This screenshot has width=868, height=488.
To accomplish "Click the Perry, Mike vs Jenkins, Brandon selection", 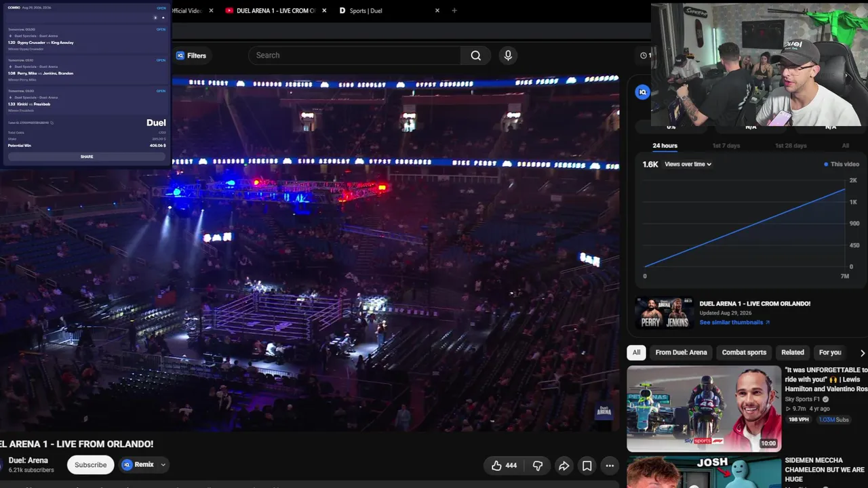I will (x=41, y=73).
